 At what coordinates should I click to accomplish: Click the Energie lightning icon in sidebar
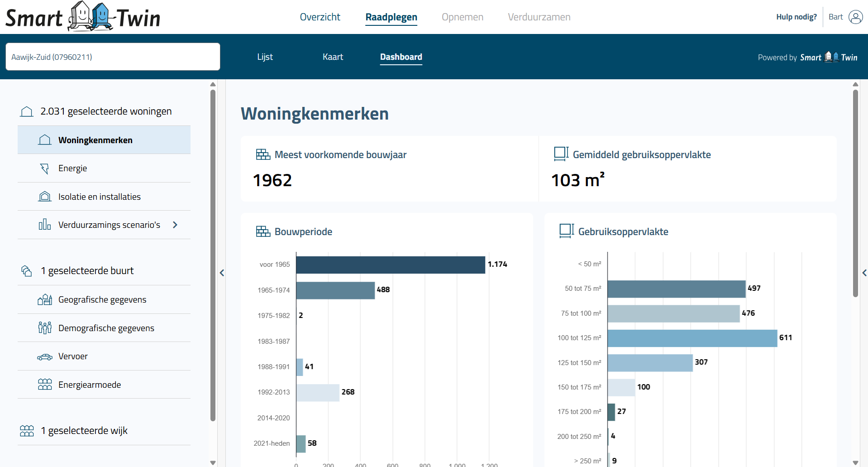click(44, 169)
